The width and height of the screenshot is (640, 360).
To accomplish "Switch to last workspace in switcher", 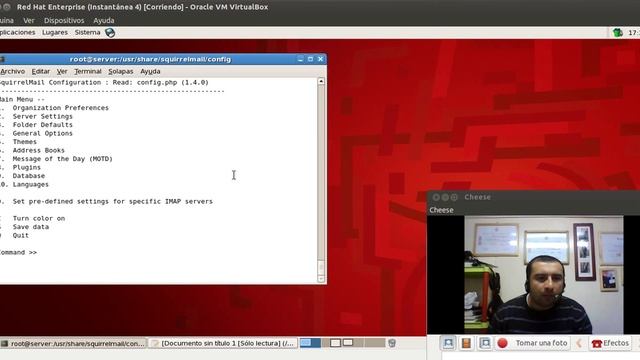I will [x=375, y=343].
